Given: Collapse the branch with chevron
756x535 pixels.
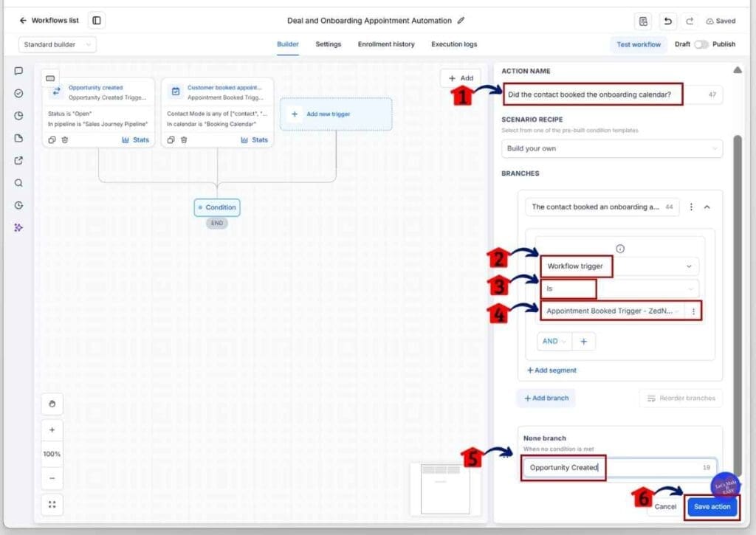Looking at the screenshot, I should [707, 207].
